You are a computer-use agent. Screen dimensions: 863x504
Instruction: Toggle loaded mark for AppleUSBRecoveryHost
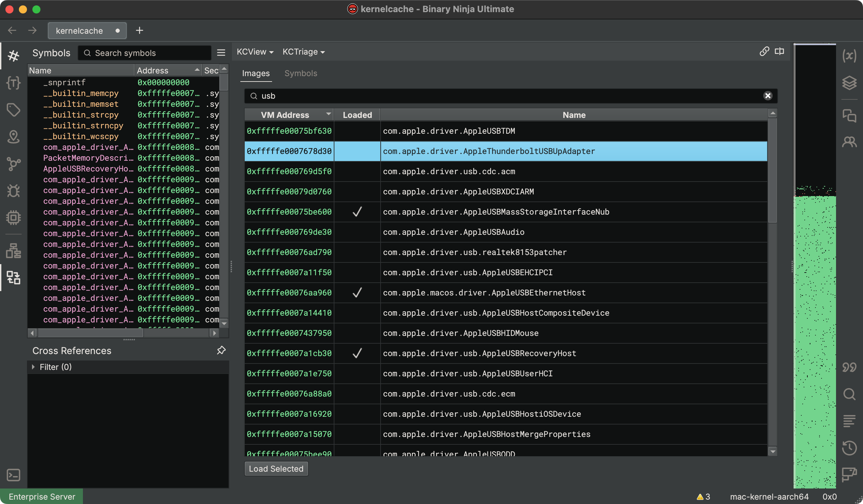pyautogui.click(x=357, y=353)
